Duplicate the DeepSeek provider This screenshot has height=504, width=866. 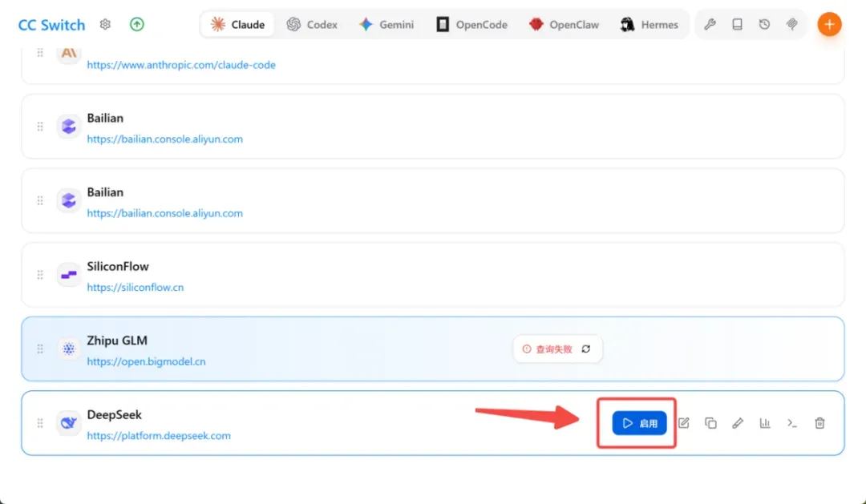click(x=710, y=423)
